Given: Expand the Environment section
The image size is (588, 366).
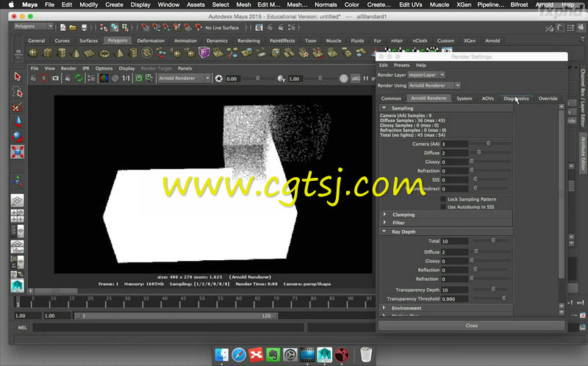Looking at the screenshot, I should coord(384,307).
